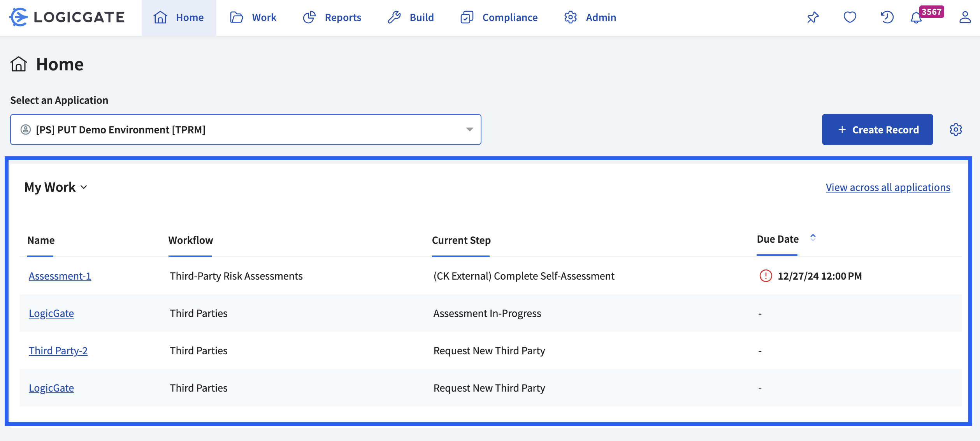The height and width of the screenshot is (441, 980).
Task: Open View across all applications link
Action: (888, 187)
